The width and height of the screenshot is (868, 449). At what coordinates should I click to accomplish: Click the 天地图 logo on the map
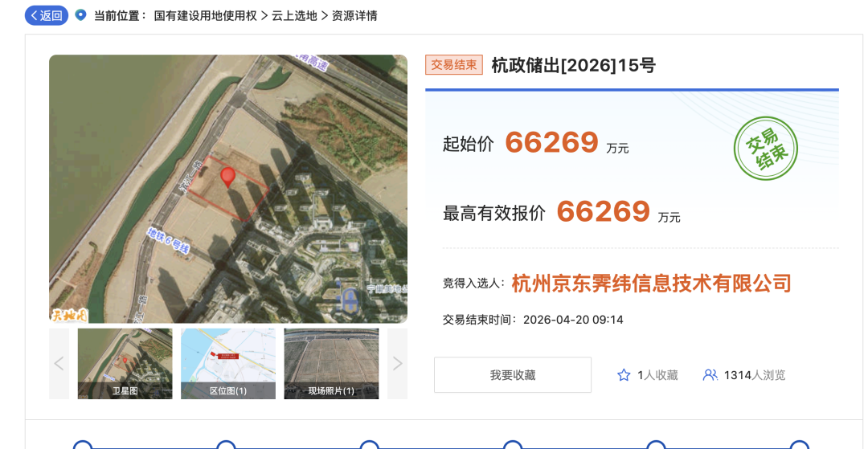(68, 315)
